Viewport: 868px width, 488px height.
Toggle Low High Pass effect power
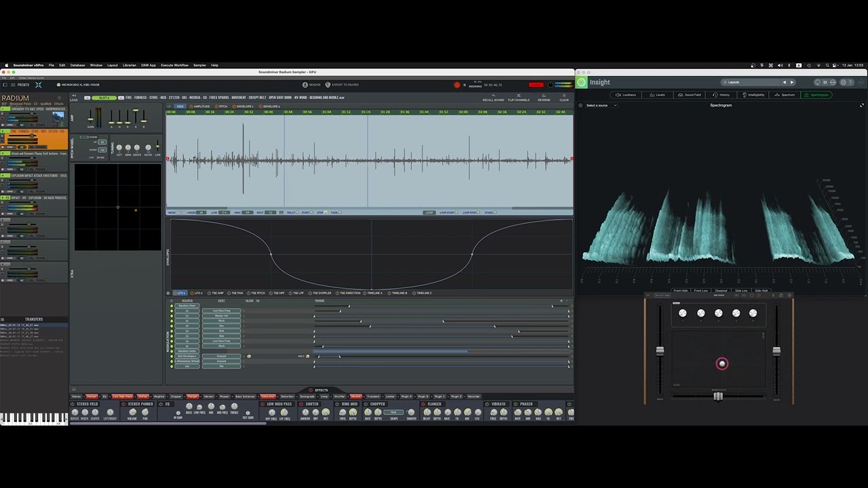(262, 404)
